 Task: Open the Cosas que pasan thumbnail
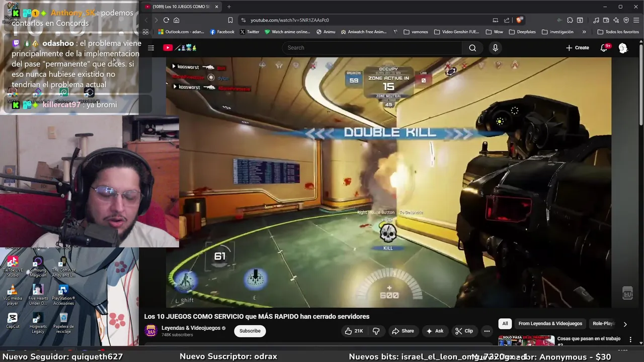(526, 341)
